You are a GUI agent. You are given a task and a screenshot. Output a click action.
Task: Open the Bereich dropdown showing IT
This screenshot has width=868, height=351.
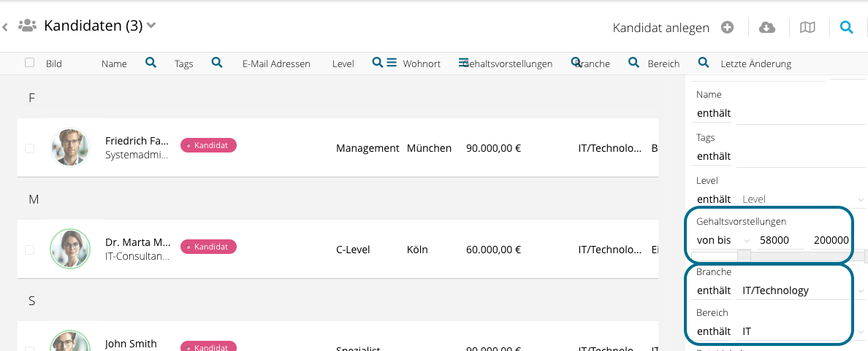802,331
